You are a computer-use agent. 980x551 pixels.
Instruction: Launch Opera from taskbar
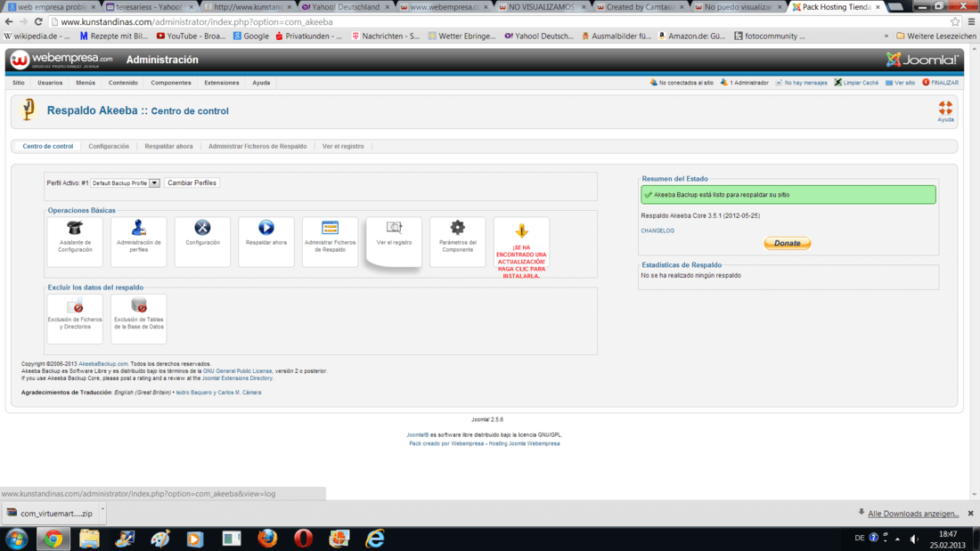(x=303, y=539)
